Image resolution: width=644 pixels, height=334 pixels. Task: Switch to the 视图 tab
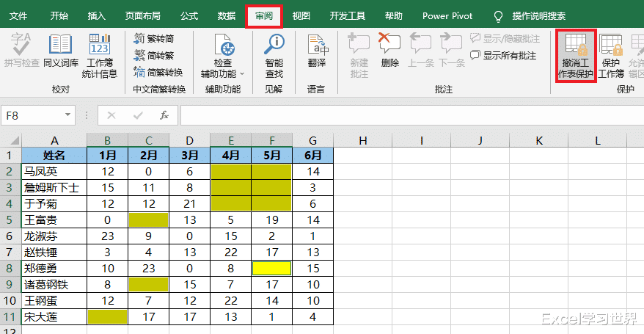tap(301, 16)
